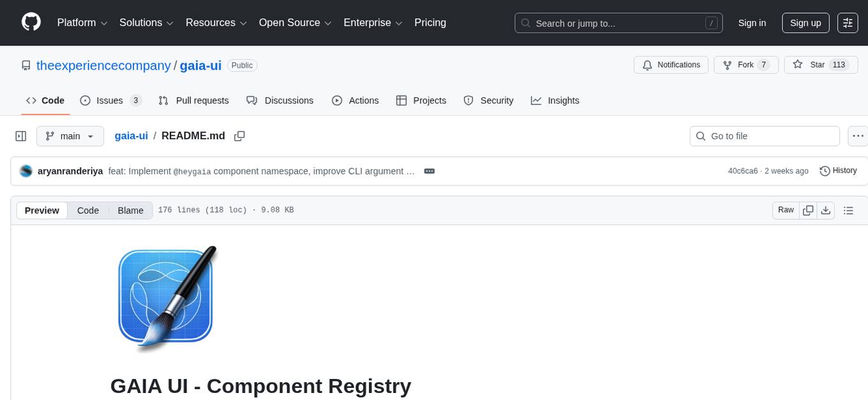Viewport: 868px width, 400px height.
Task: Collapse the file tree side panel
Action: point(20,135)
